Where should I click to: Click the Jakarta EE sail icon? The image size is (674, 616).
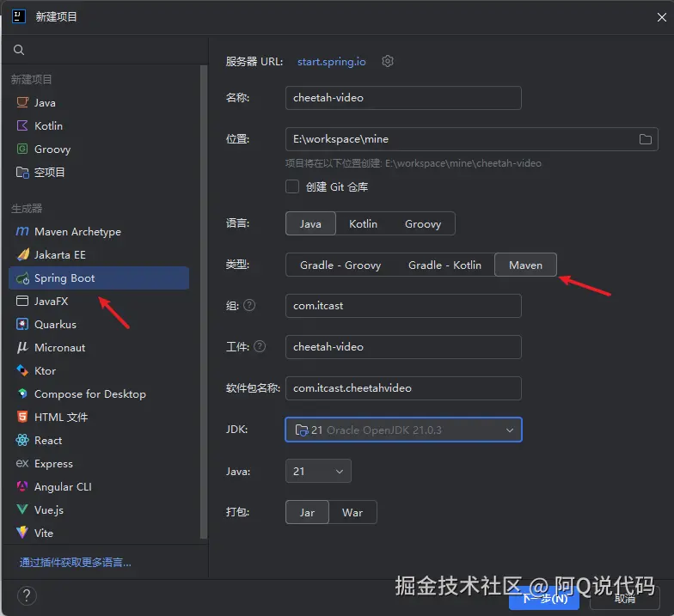[x=22, y=254]
